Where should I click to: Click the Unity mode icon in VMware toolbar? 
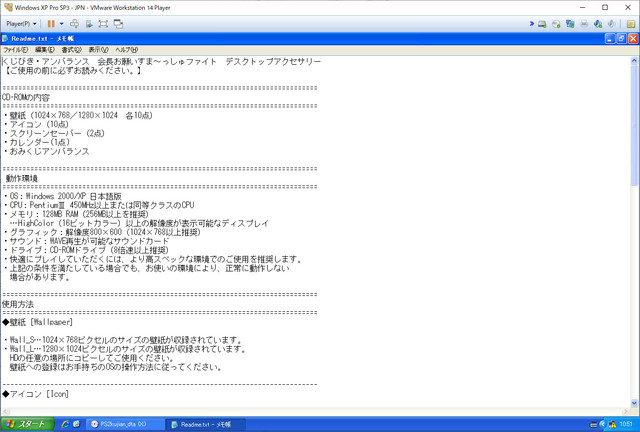[x=89, y=24]
